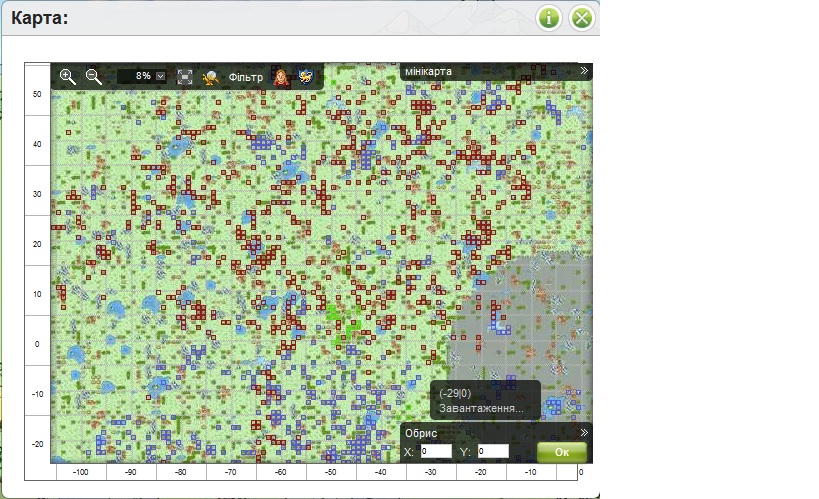
Task: Click the Y coordinate input field
Action: point(493,451)
